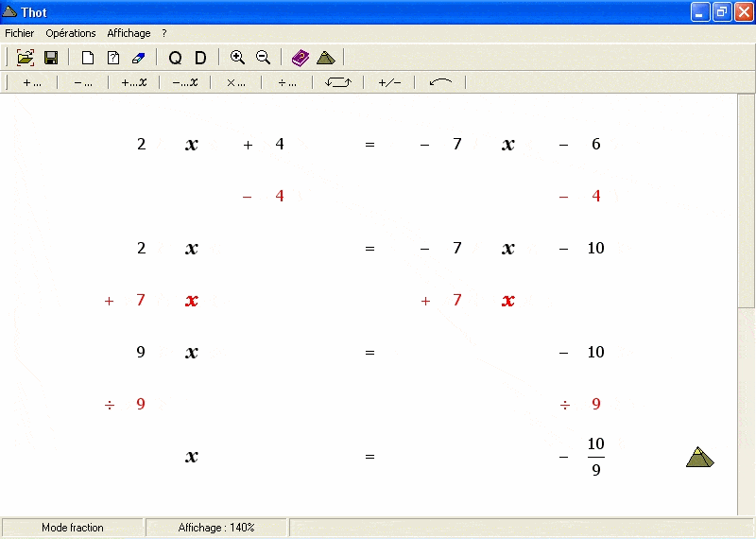The image size is (756, 539).
Task: Click the black '4' in first equation
Action: tap(280, 144)
